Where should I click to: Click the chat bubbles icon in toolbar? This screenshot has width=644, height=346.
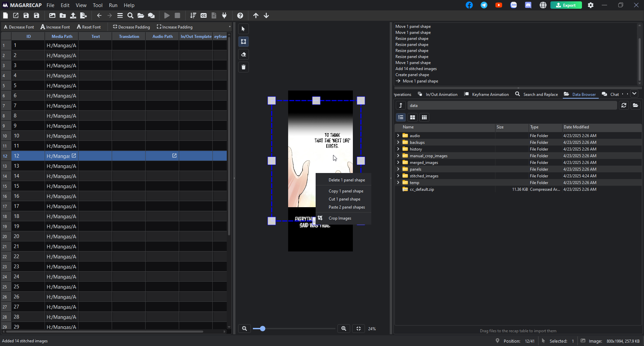pyautogui.click(x=151, y=15)
